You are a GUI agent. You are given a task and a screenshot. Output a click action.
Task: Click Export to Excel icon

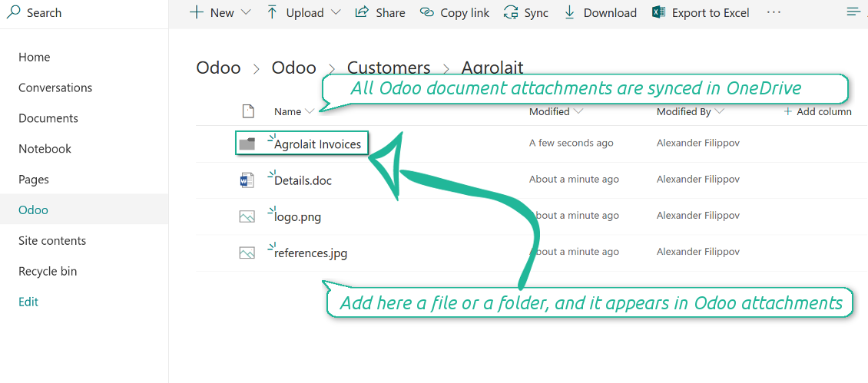click(x=658, y=12)
